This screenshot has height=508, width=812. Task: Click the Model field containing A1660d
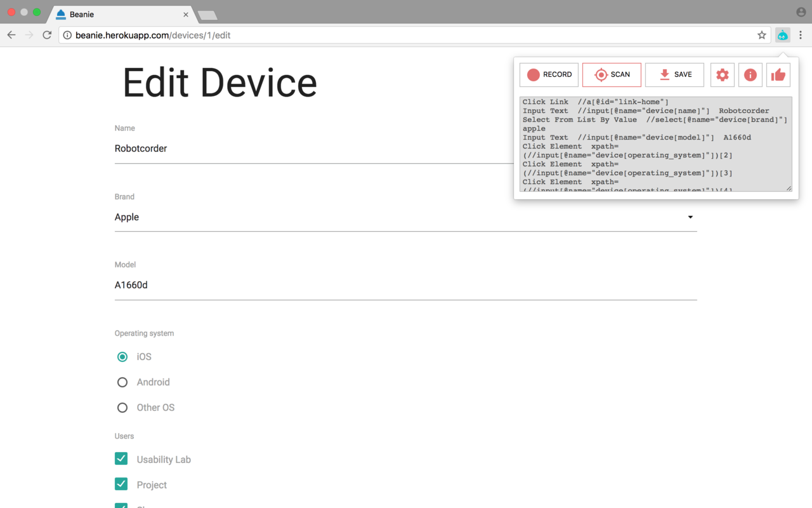pyautogui.click(x=406, y=285)
